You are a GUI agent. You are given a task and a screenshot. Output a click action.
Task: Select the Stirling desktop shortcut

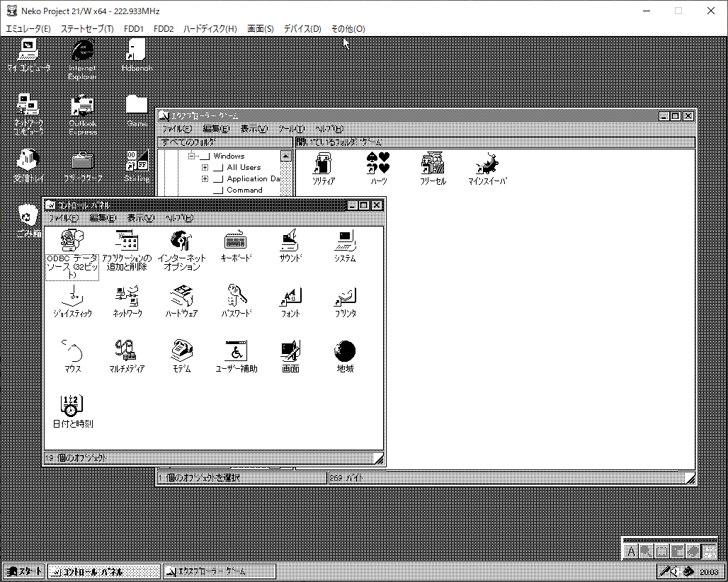tap(137, 166)
